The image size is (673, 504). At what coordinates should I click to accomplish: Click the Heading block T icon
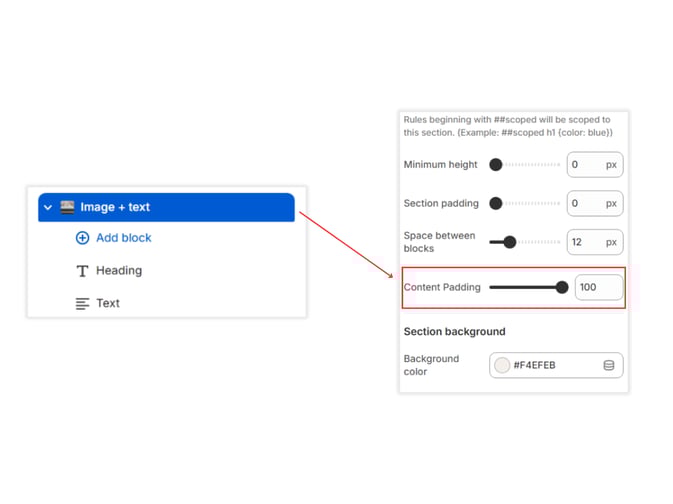(83, 271)
